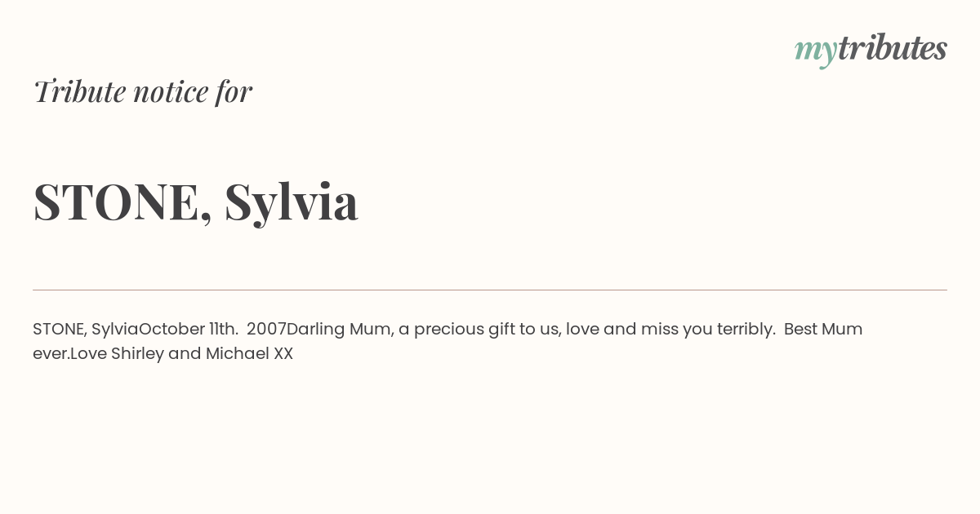Select "love and miss you terribly" text
Viewport: 980px width, 514px height.
coord(669,330)
